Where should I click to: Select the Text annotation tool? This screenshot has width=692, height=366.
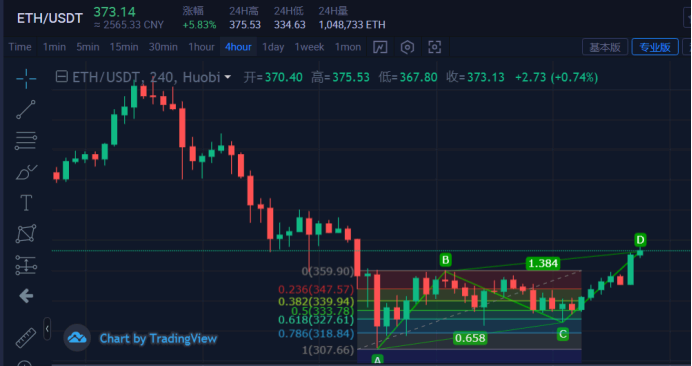(x=26, y=203)
